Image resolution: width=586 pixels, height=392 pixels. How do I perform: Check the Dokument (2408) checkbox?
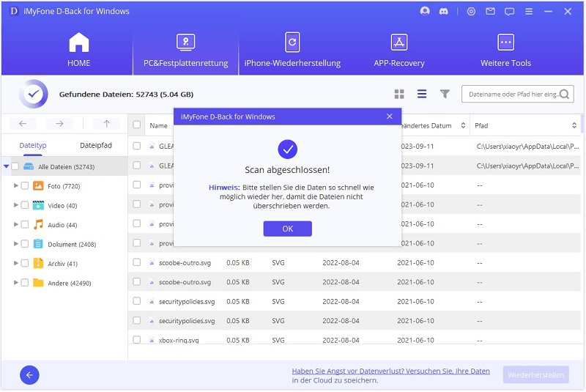[x=25, y=244]
